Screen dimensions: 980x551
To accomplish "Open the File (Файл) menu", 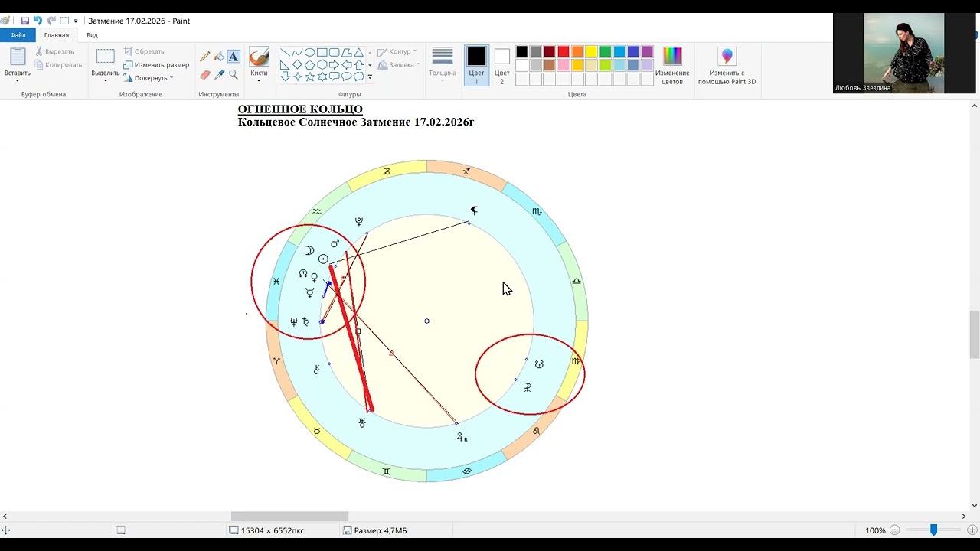I will tap(18, 35).
